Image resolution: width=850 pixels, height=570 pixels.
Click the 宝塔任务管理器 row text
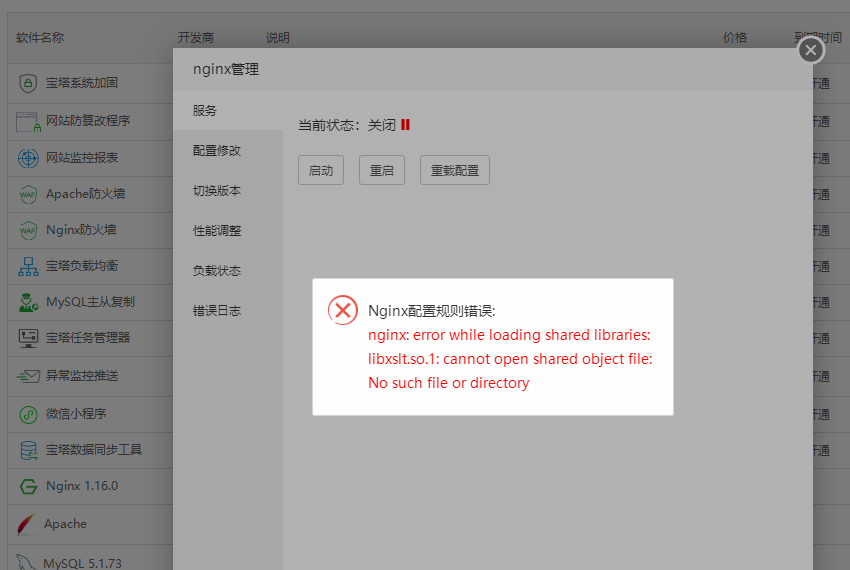88,338
